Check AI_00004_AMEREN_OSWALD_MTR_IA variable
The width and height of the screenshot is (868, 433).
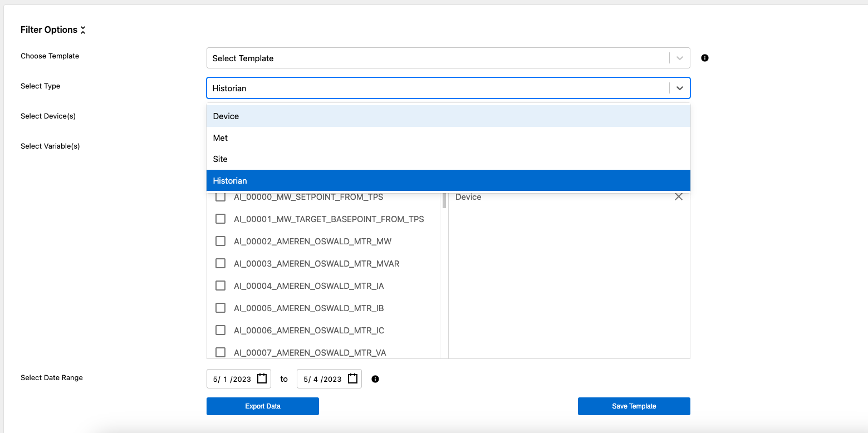(220, 286)
